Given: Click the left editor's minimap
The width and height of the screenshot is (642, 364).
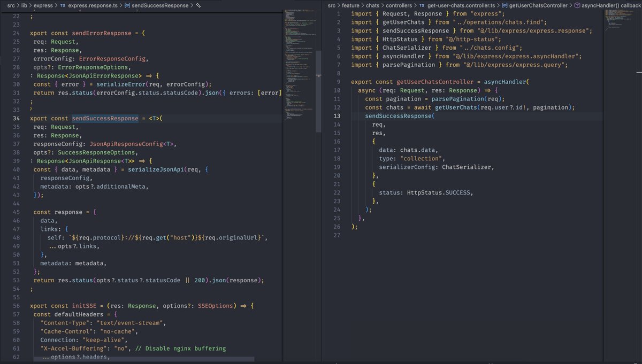Looking at the screenshot, I should pyautogui.click(x=299, y=64).
